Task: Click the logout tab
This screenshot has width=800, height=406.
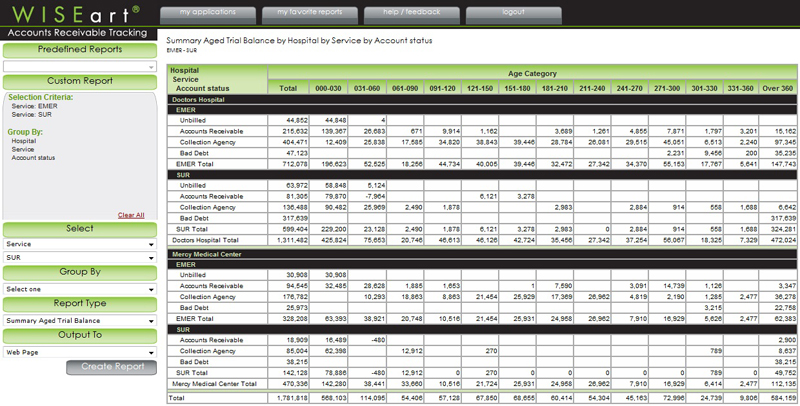Action: pos(513,15)
